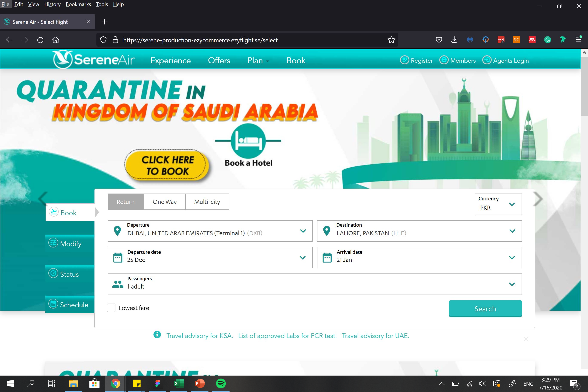Dismiss the travel advisory bar
Viewport: 588px width, 392px height.
(526, 339)
